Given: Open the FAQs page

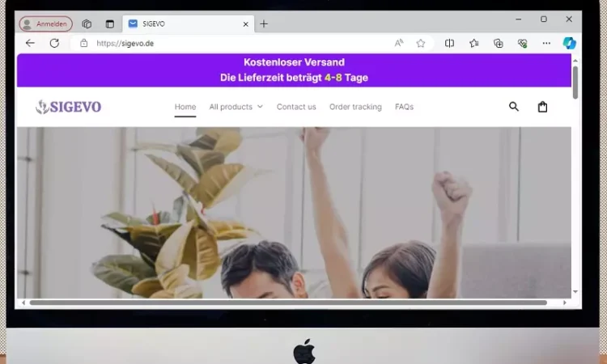Looking at the screenshot, I should pos(404,107).
